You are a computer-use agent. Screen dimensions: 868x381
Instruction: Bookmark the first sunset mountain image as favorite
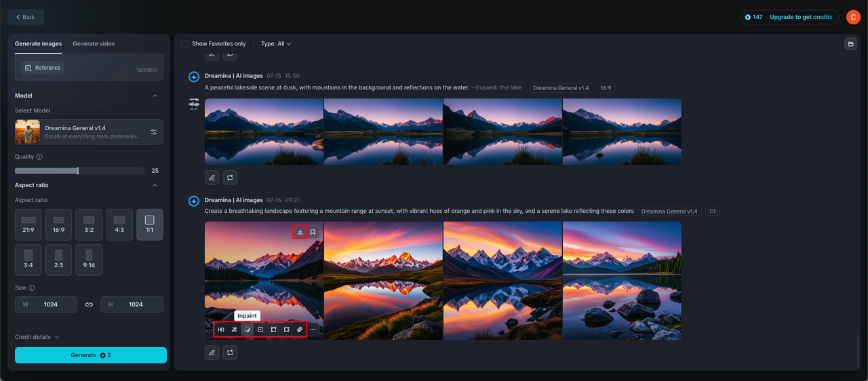click(x=313, y=232)
